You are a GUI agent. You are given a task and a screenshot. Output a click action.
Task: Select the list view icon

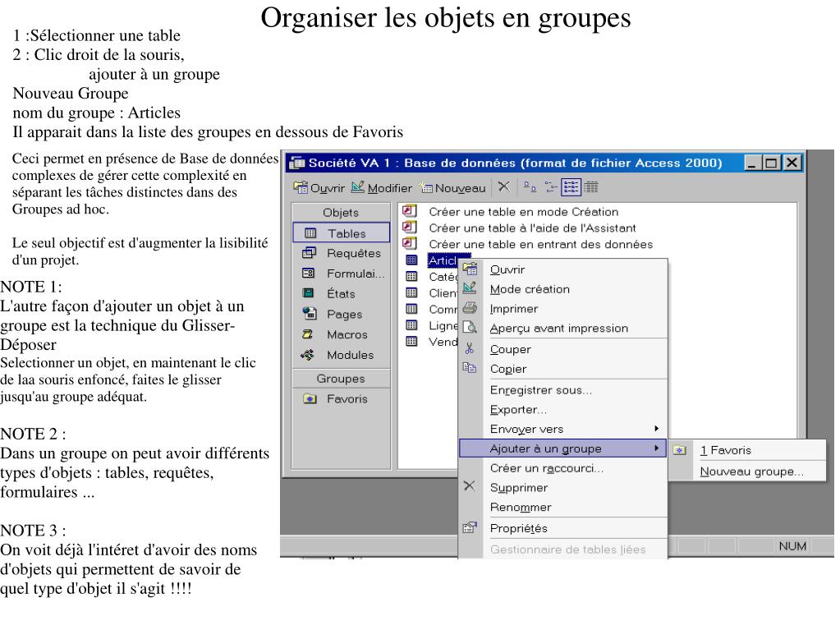tap(571, 187)
